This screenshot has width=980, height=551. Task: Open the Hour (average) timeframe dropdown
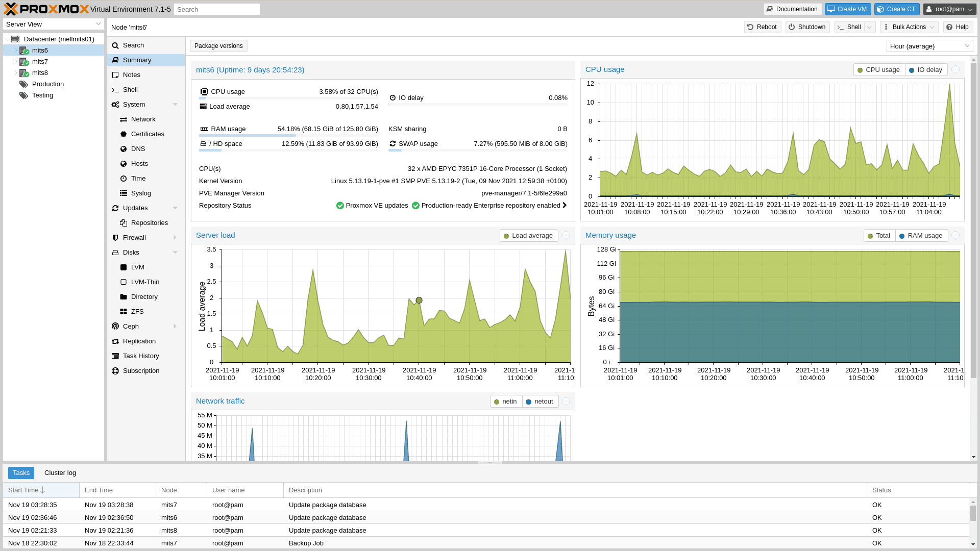[x=929, y=46]
